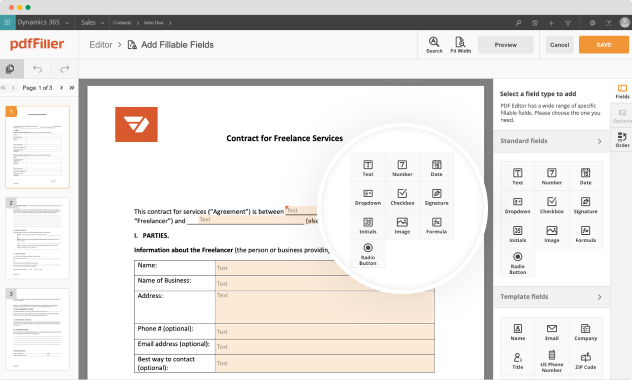Select the Email template field
Screen dimensions: 632x380
(551, 332)
